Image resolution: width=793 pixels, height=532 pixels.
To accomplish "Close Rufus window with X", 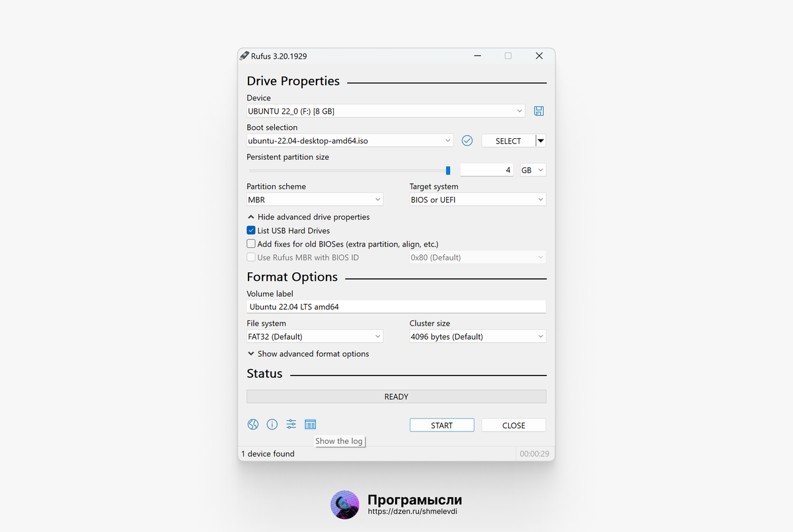I will click(x=539, y=56).
